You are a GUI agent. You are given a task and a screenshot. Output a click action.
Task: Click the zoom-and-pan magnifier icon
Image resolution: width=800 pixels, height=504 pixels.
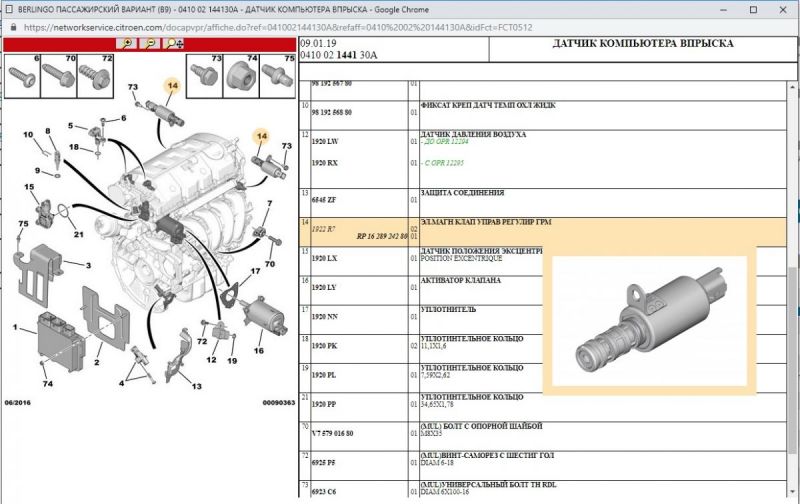click(x=175, y=44)
